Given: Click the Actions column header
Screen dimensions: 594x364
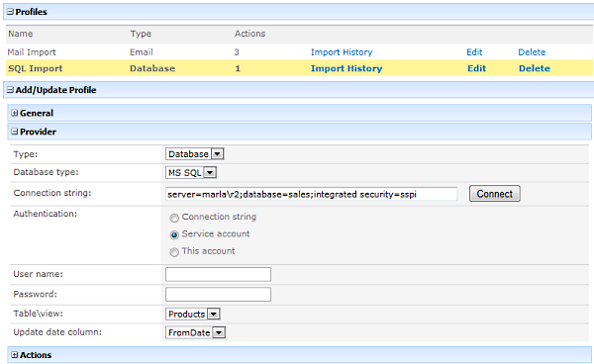Looking at the screenshot, I should click(x=249, y=34).
